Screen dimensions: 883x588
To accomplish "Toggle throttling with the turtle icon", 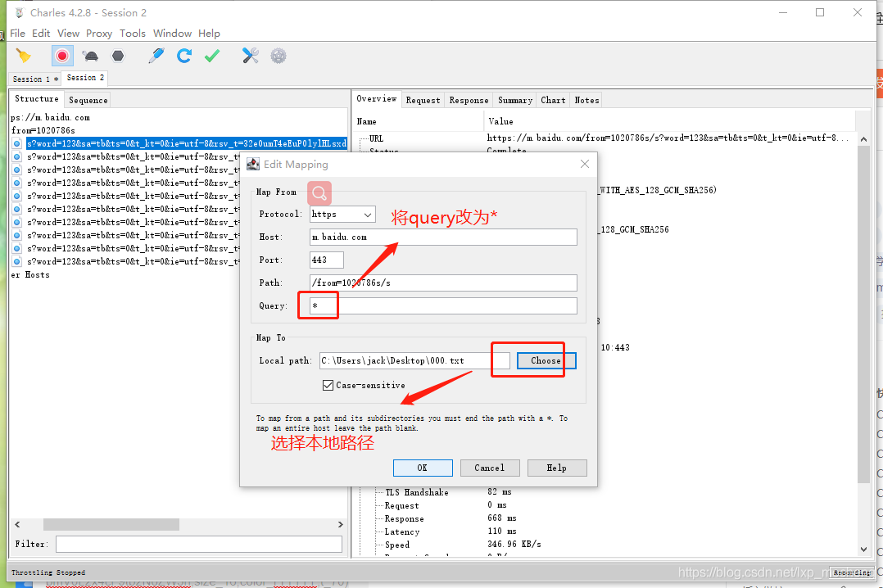I will coord(90,56).
